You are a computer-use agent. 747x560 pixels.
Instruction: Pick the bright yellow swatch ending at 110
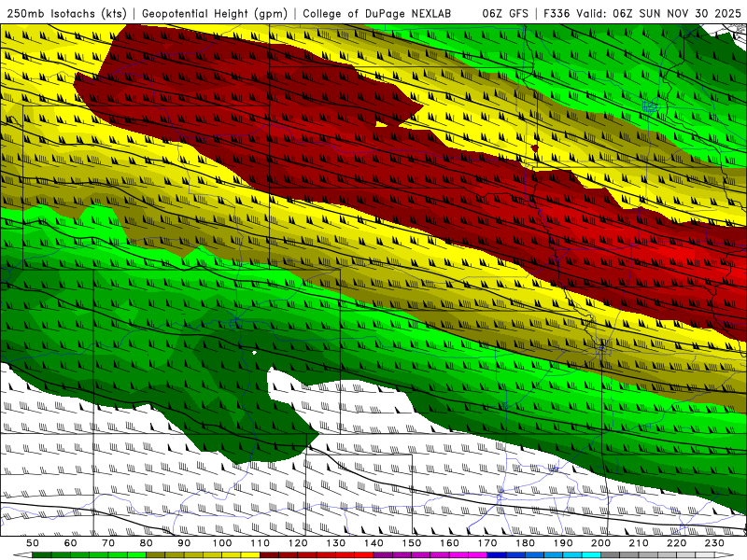250,555
